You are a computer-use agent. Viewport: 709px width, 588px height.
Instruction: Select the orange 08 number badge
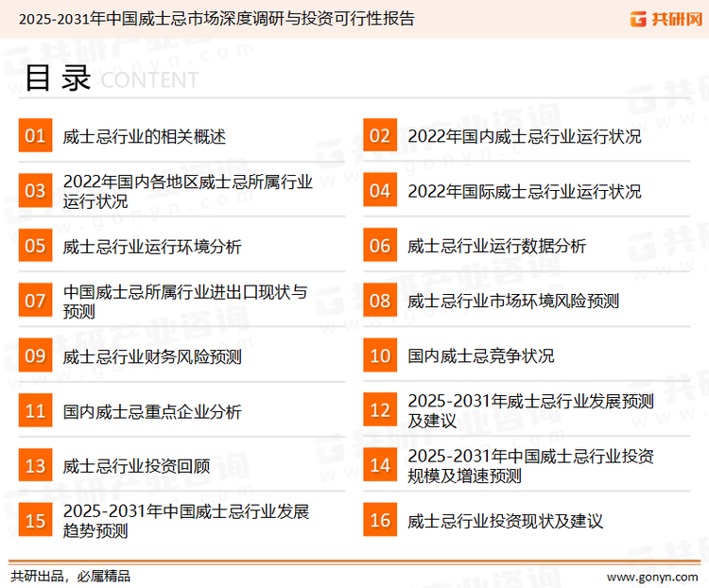379,301
